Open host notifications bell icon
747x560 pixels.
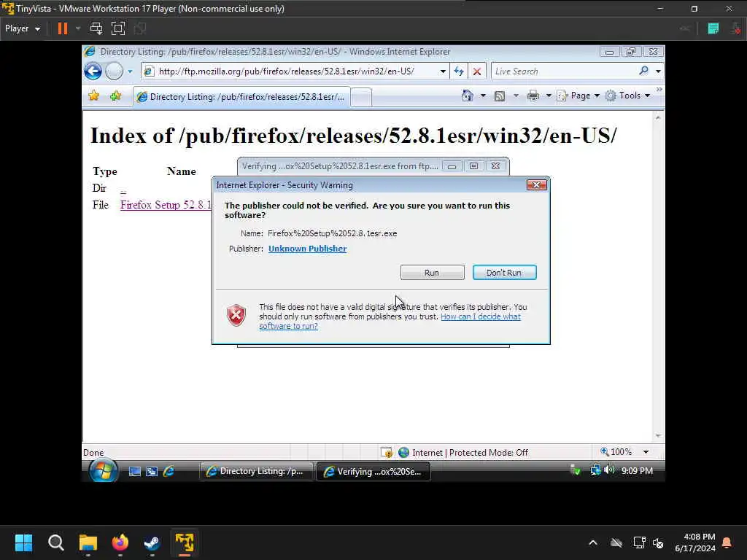tap(727, 542)
